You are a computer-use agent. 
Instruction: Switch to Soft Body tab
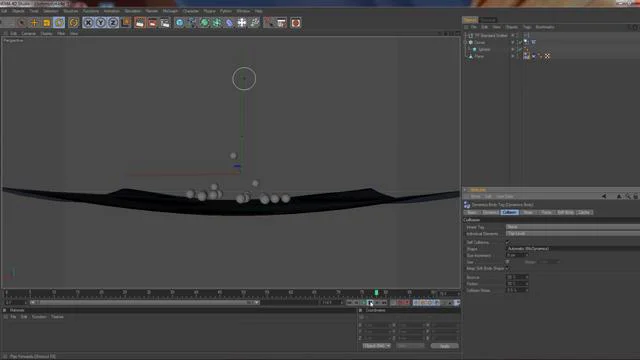click(566, 213)
